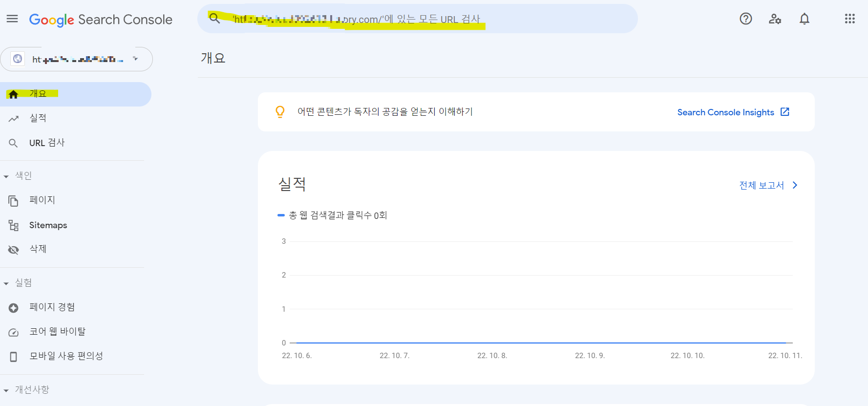This screenshot has width=868, height=406.
Task: Click the property globe icon
Action: [18, 59]
